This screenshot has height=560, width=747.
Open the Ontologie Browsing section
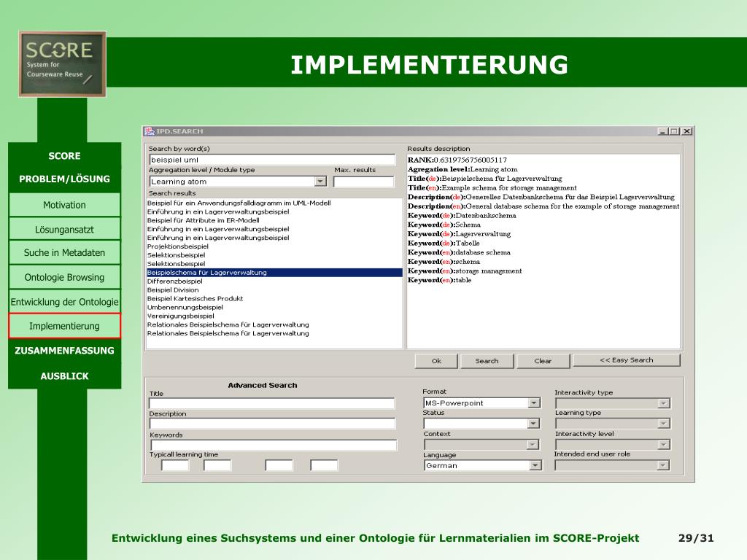click(x=64, y=277)
